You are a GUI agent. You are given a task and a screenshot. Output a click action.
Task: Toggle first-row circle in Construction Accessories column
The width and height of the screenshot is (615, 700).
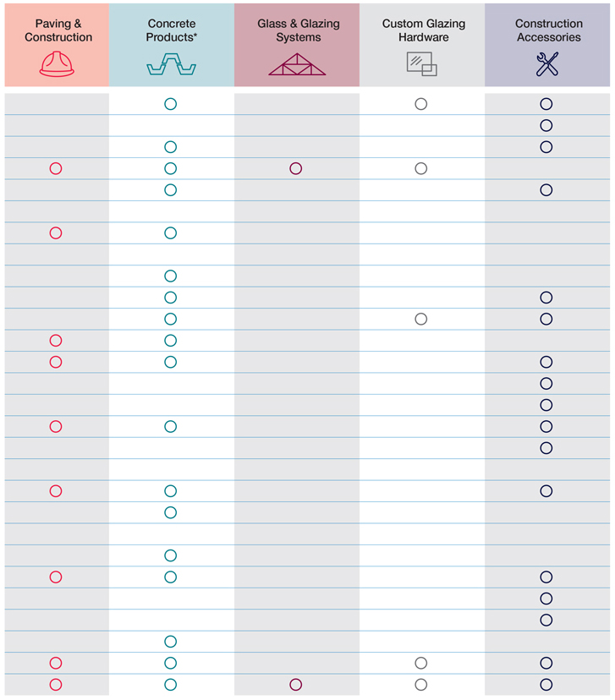[546, 104]
